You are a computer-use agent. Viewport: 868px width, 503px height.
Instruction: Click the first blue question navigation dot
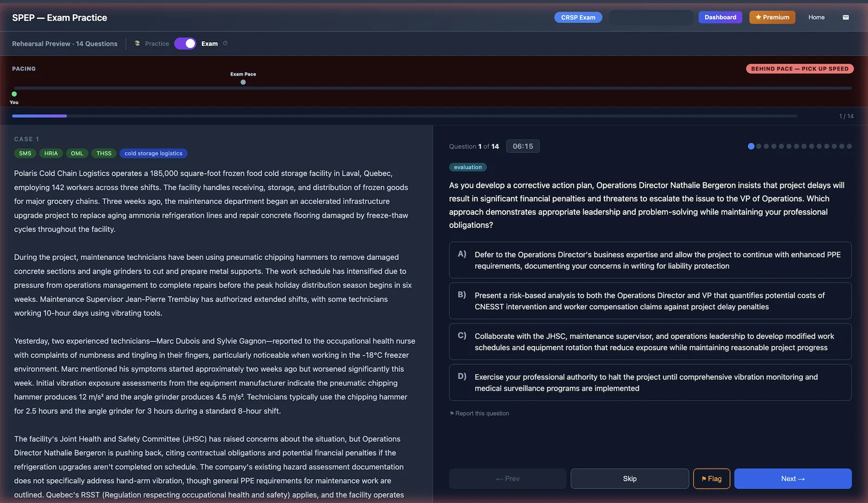[751, 146]
